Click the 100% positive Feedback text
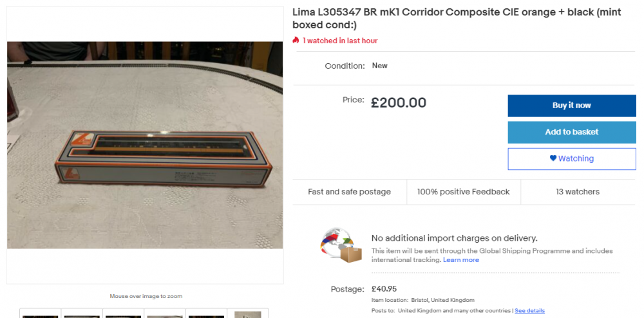 click(x=463, y=192)
